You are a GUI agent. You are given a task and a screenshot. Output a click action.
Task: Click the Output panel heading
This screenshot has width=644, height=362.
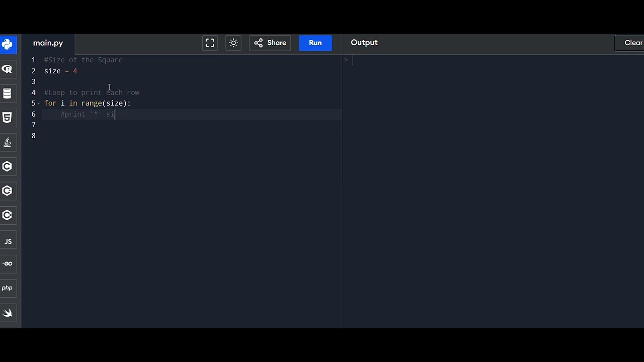tap(364, 43)
